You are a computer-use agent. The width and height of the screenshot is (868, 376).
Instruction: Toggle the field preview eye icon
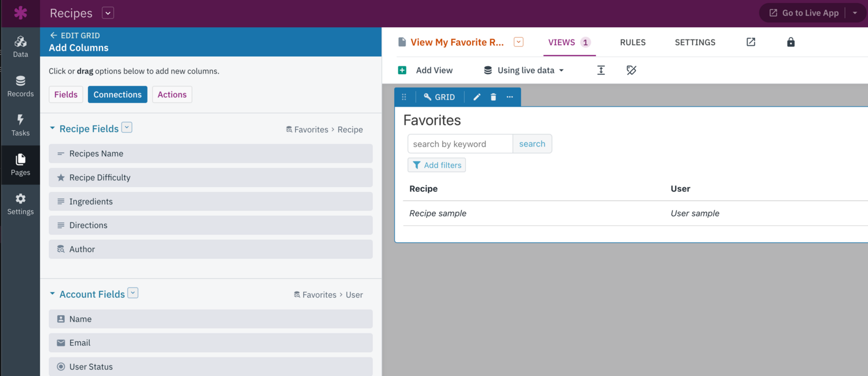pyautogui.click(x=631, y=70)
